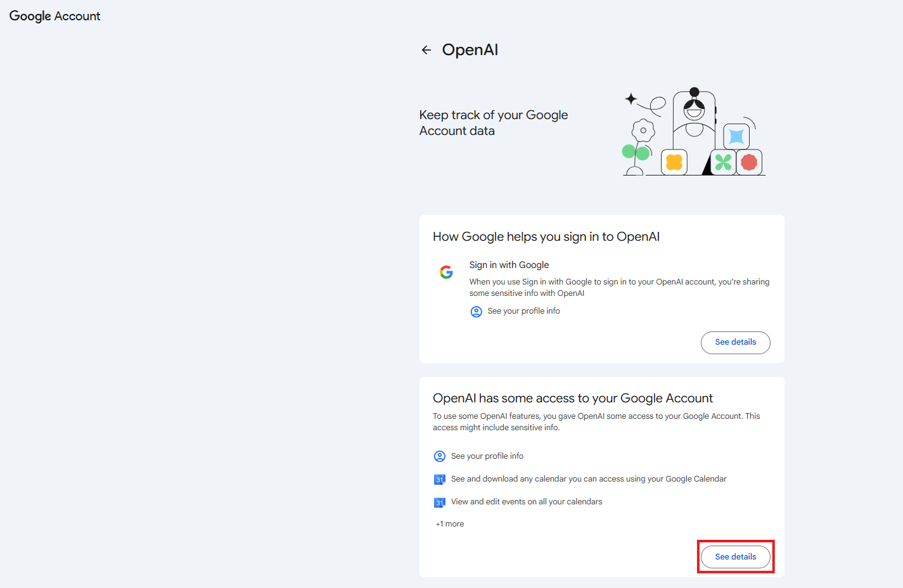Image resolution: width=903 pixels, height=588 pixels.
Task: Click 'Keep track of your Google Account data' heading
Action: pos(494,123)
